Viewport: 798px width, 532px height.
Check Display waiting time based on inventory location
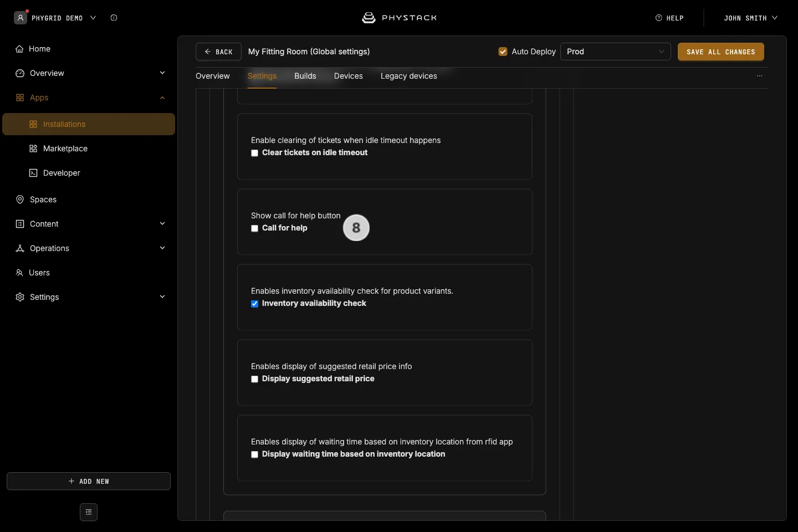254,454
